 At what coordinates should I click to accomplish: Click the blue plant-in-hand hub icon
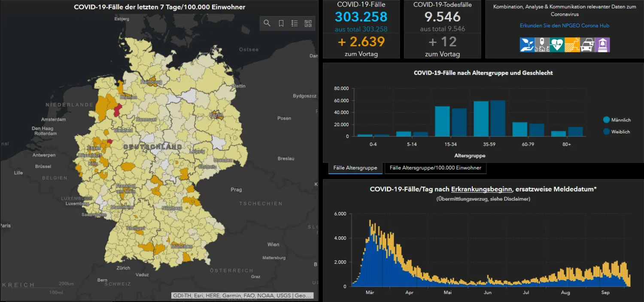click(x=527, y=45)
